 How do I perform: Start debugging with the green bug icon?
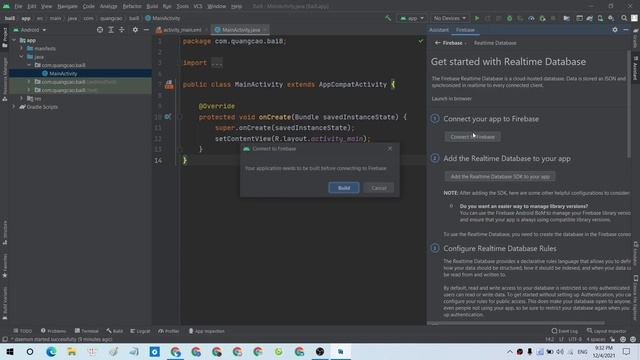(509, 18)
